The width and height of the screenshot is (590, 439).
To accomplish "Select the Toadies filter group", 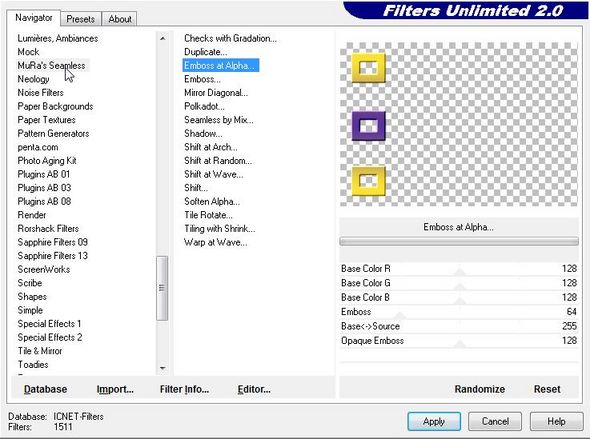I will click(x=33, y=365).
